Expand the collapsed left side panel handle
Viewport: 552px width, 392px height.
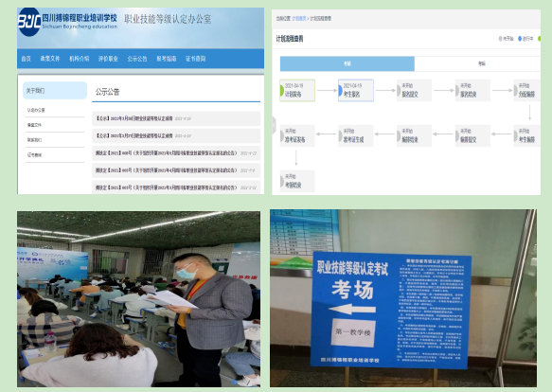[274, 125]
